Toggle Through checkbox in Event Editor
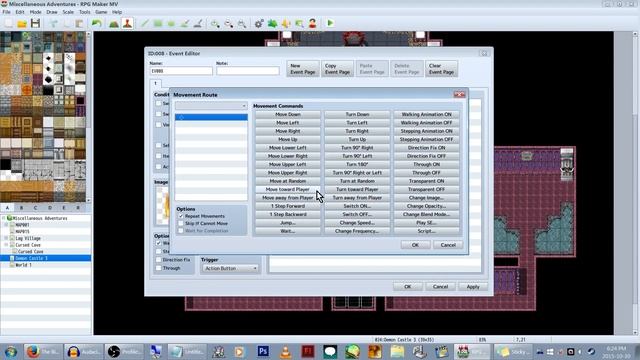 coord(158,268)
